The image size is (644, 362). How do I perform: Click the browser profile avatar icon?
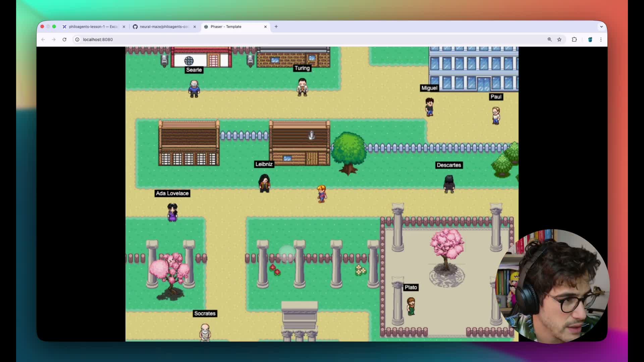click(x=590, y=40)
